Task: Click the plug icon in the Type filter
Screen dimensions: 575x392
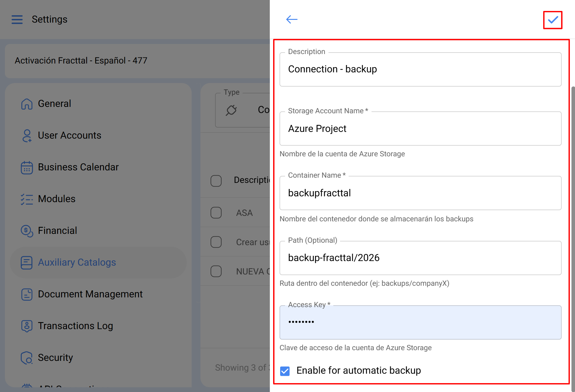Action: [x=232, y=110]
